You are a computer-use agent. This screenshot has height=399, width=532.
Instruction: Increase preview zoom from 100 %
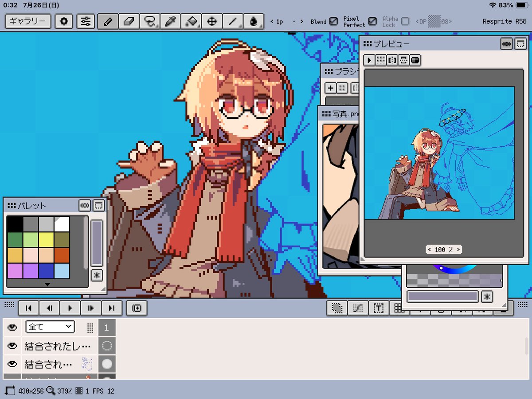coord(458,250)
